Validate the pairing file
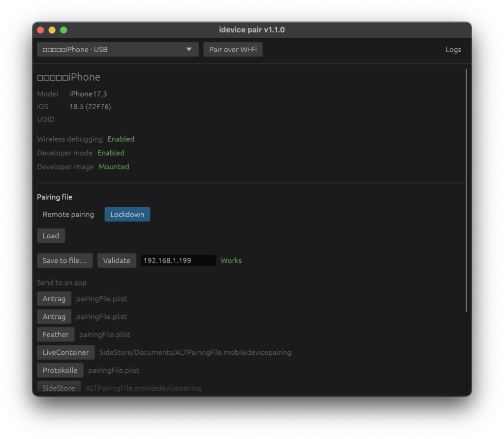The width and height of the screenshot is (504, 439). click(x=117, y=260)
